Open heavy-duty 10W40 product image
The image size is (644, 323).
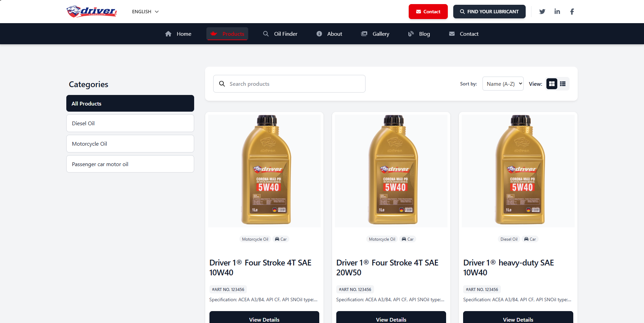pos(518,171)
